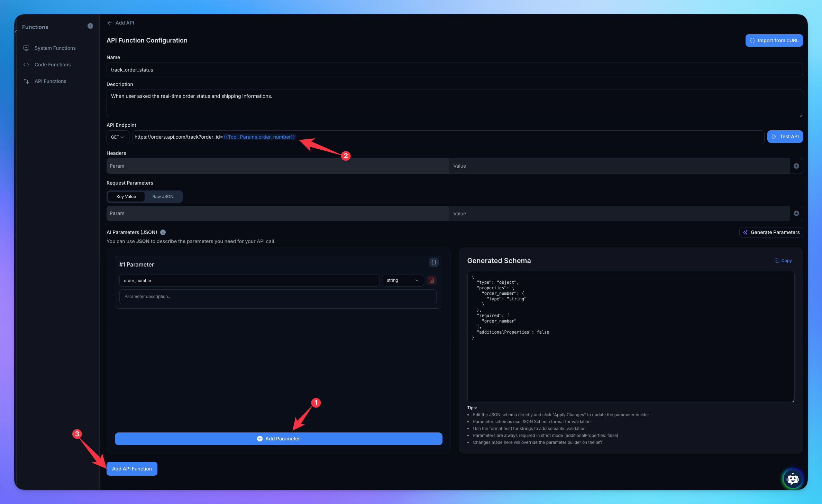This screenshot has width=822, height=504.
Task: Click the Headers Value field
Action: pyautogui.click(x=619, y=166)
